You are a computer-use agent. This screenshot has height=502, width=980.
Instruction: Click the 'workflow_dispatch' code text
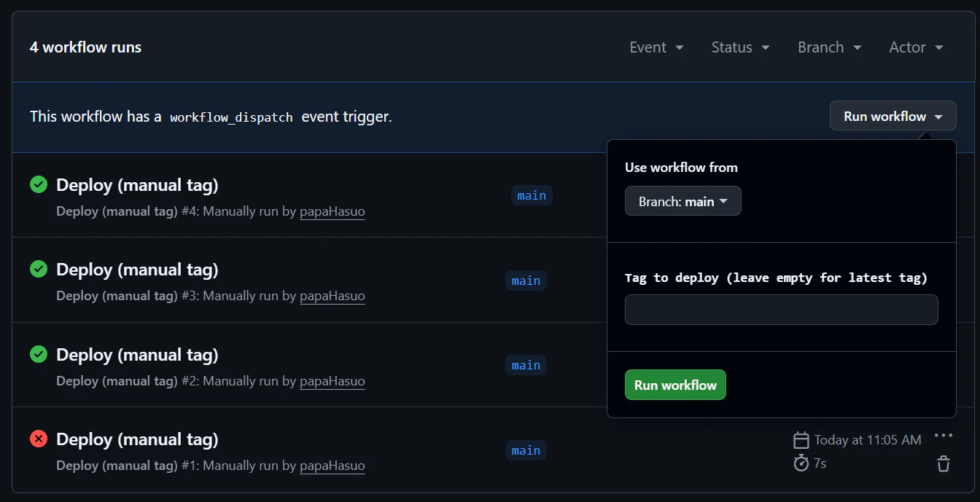point(231,117)
